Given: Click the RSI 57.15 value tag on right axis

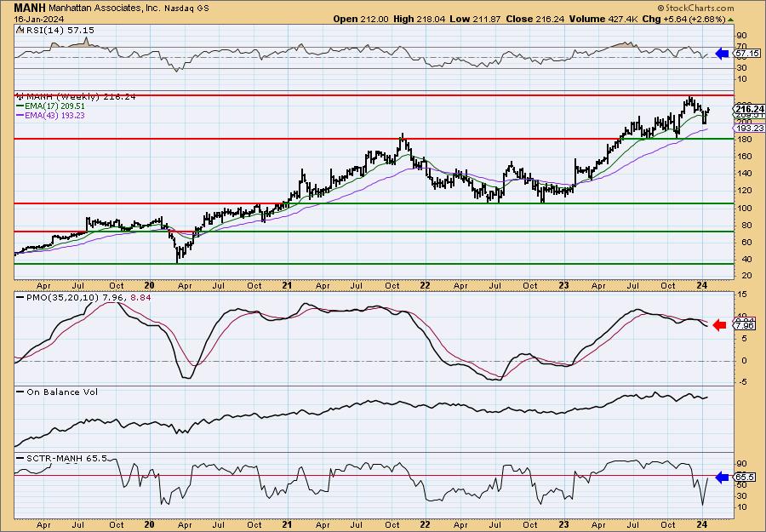Looking at the screenshot, I should point(747,54).
